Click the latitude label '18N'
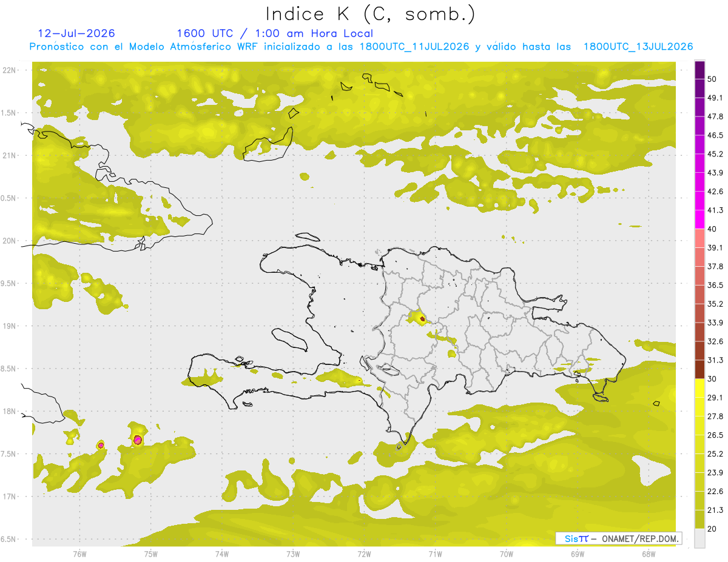This screenshot has height=562, width=728. click(10, 412)
